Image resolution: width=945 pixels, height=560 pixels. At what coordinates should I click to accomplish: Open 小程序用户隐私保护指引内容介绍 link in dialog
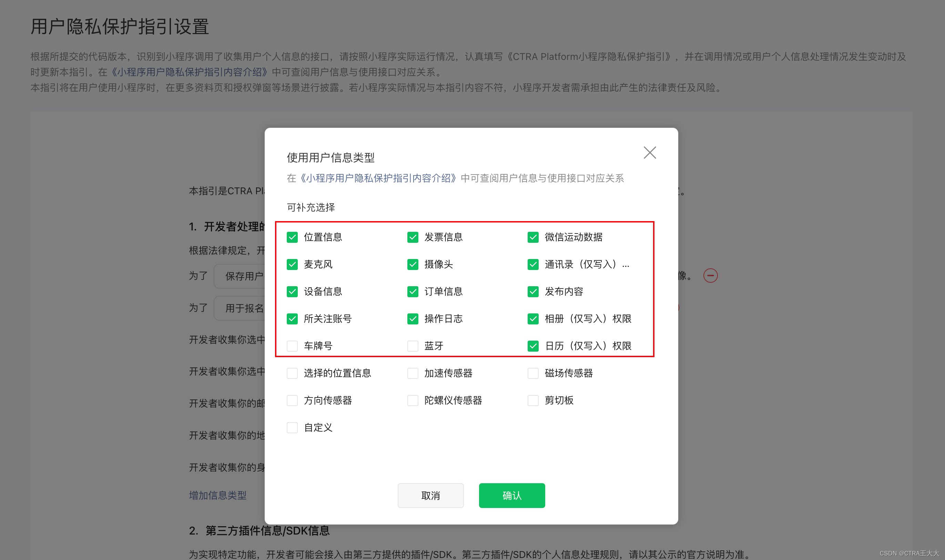pos(378,178)
